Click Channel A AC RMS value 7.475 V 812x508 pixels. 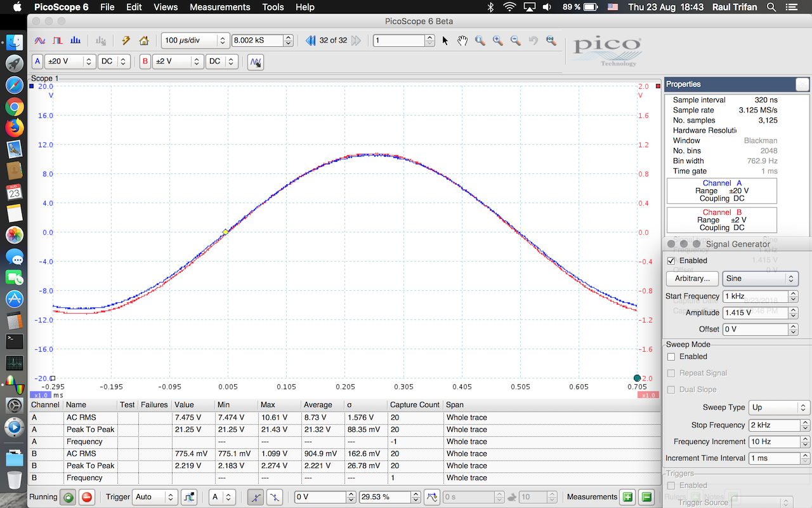188,418
